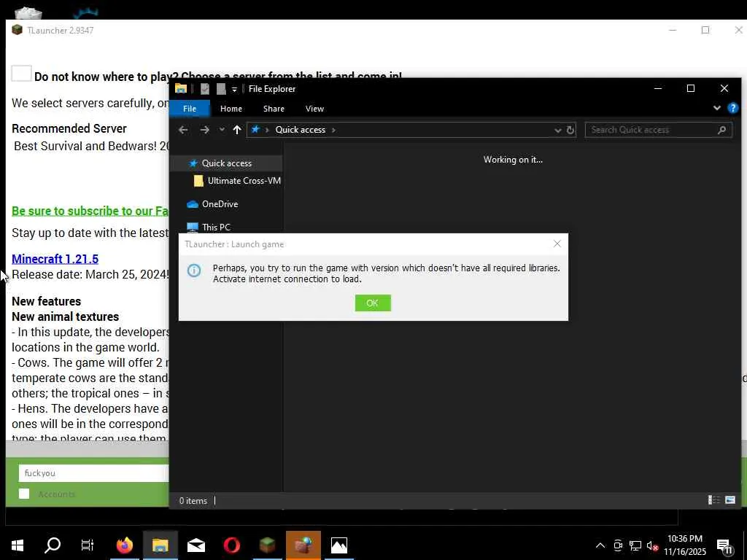
Task: Go back in File Explorer navigation
Action: pos(183,130)
